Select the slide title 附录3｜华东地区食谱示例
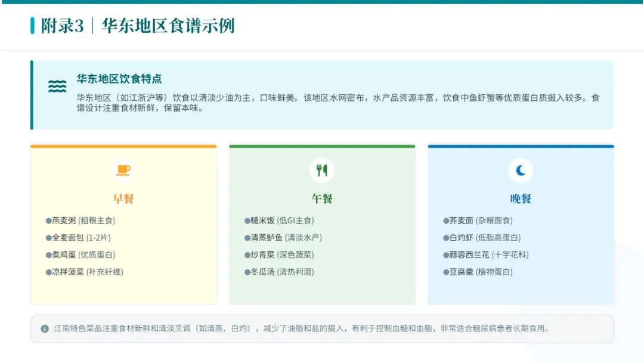The width and height of the screenshot is (644, 363). (x=138, y=26)
